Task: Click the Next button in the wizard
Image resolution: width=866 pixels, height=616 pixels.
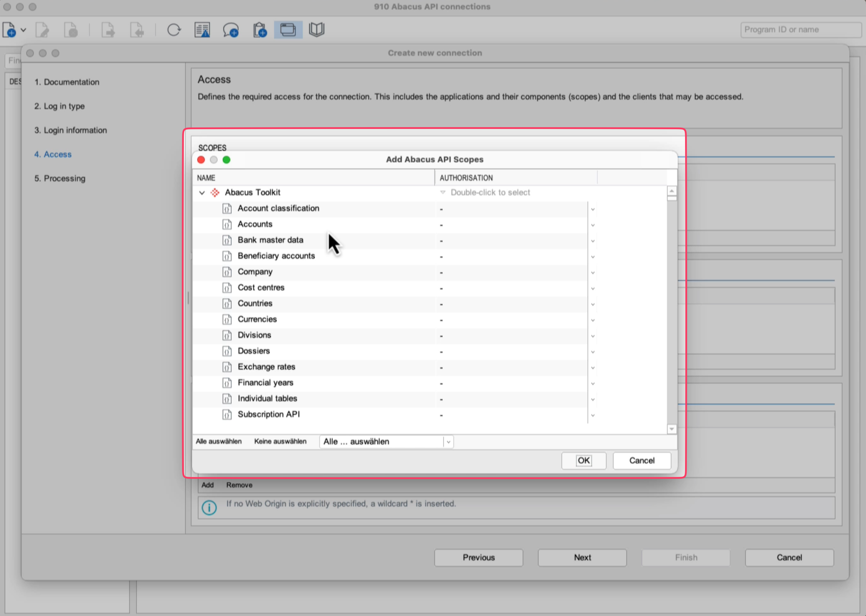Action: [582, 558]
